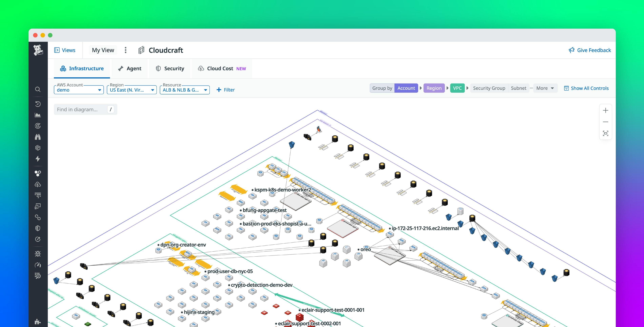Open security via the shield sidebar icon
This screenshot has width=644, height=327.
click(38, 228)
